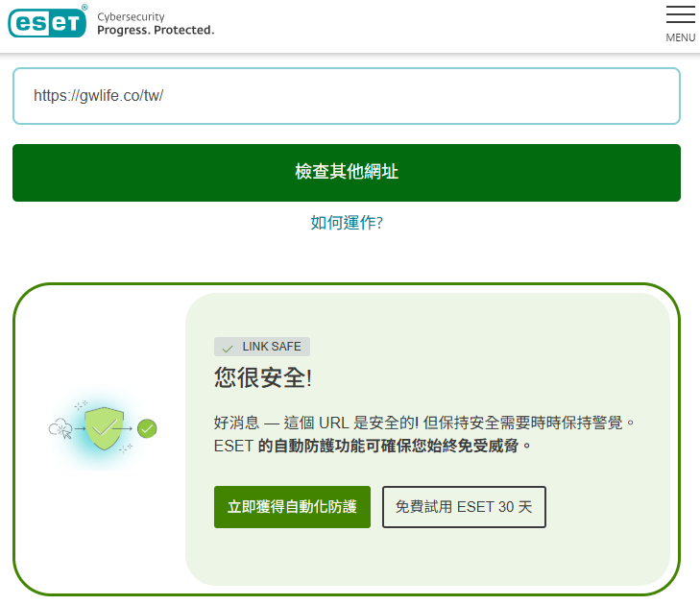Click the 檢查其他網址 green button
This screenshot has width=700, height=605.
tap(347, 173)
